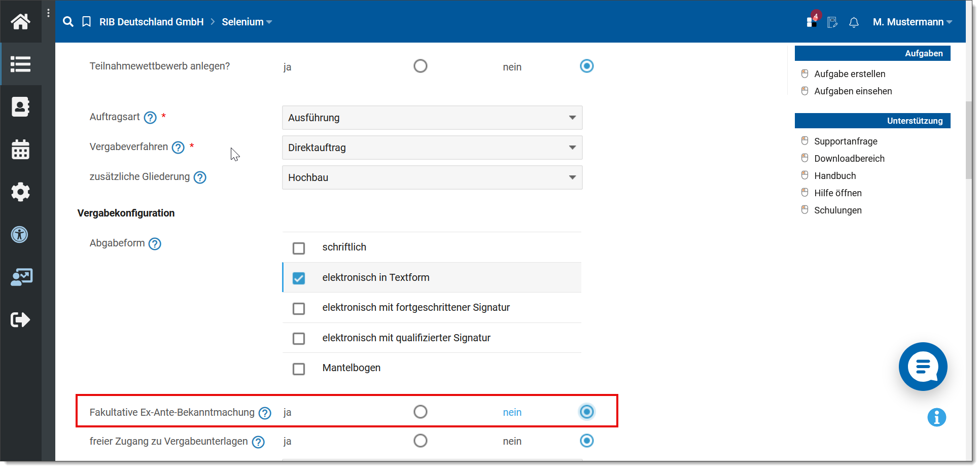
Task: Go to RIB Deutschland GmbH breadcrumb
Action: pos(151,22)
